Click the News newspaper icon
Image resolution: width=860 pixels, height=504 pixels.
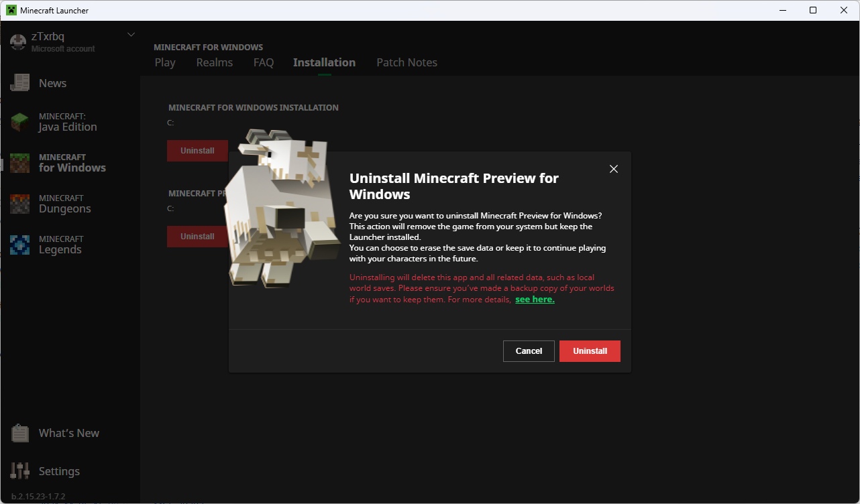[19, 83]
